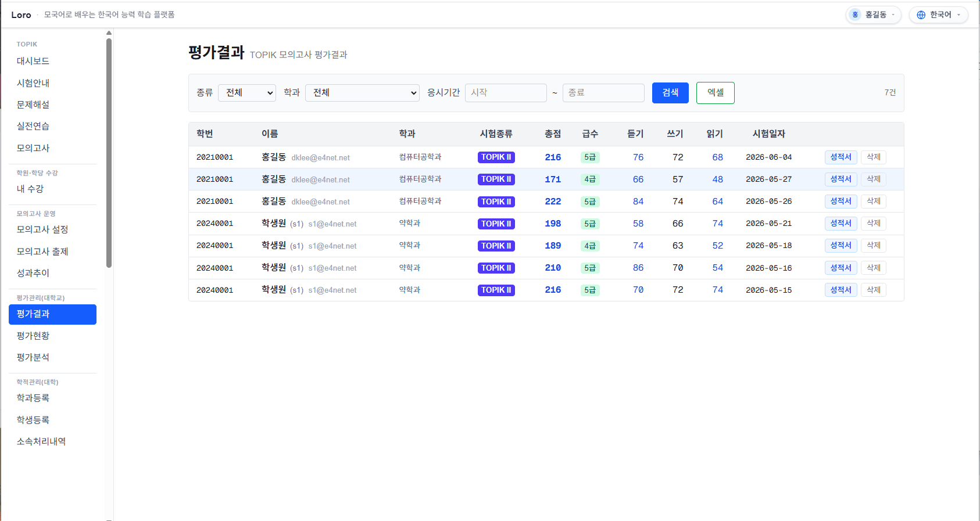This screenshot has height=521, width=980.
Task: Open the 평가현황 sidebar item
Action: pos(52,336)
